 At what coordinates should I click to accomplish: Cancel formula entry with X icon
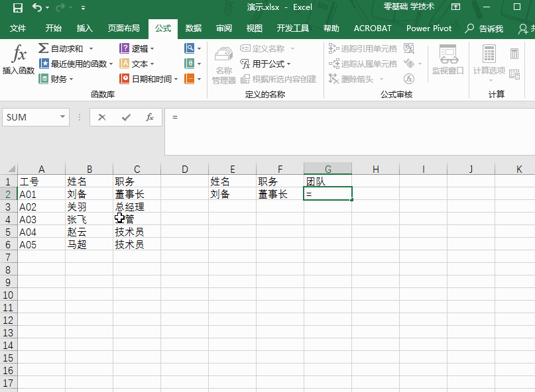coord(101,117)
